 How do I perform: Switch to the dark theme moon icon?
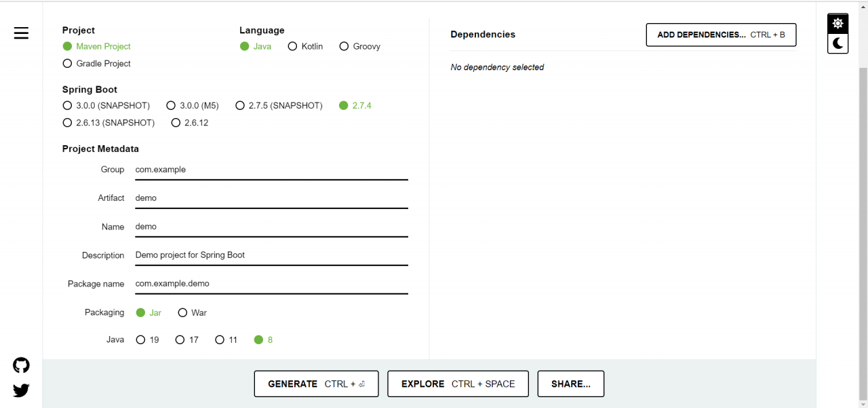838,43
